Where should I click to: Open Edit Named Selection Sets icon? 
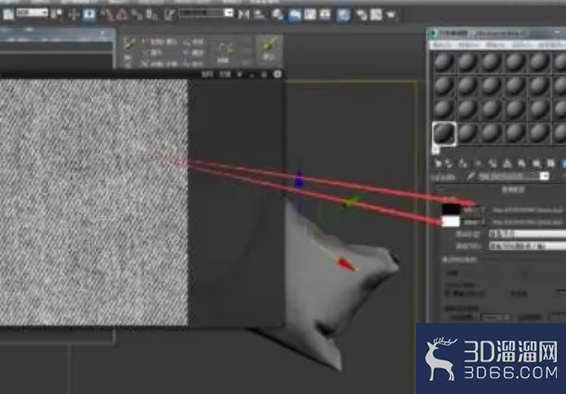pyautogui.click(x=169, y=15)
